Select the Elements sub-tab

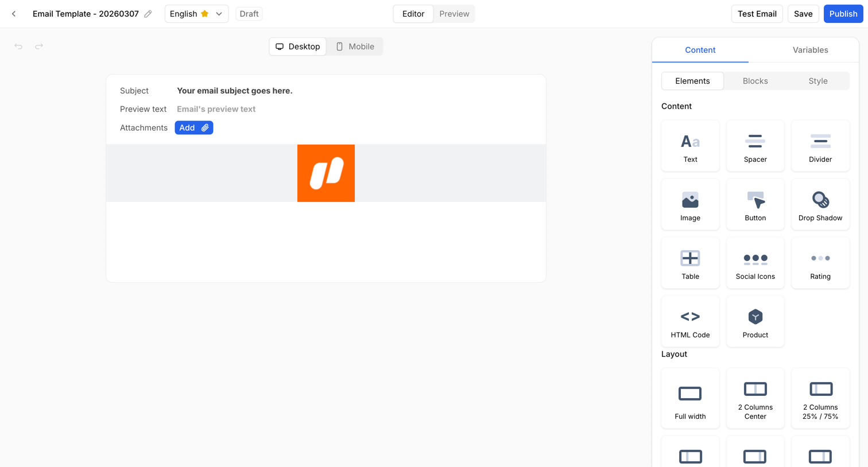(692, 81)
